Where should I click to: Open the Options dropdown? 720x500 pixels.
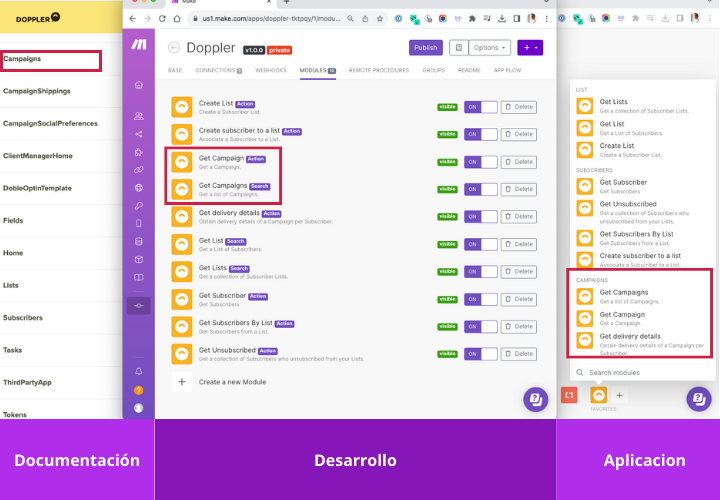coord(489,48)
